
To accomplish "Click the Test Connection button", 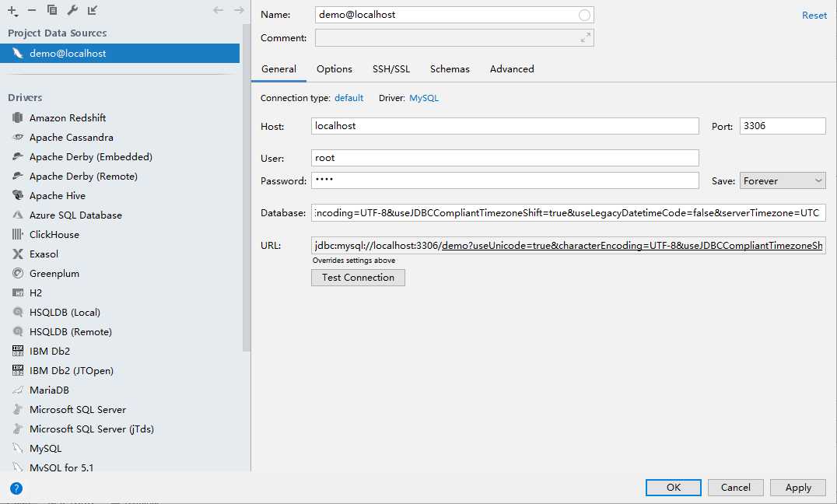I will tap(358, 278).
